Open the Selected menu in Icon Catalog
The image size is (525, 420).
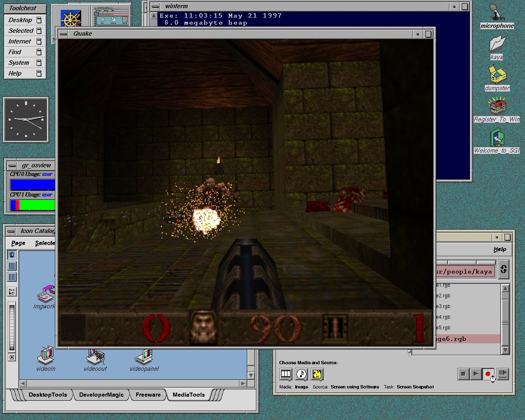[45, 243]
